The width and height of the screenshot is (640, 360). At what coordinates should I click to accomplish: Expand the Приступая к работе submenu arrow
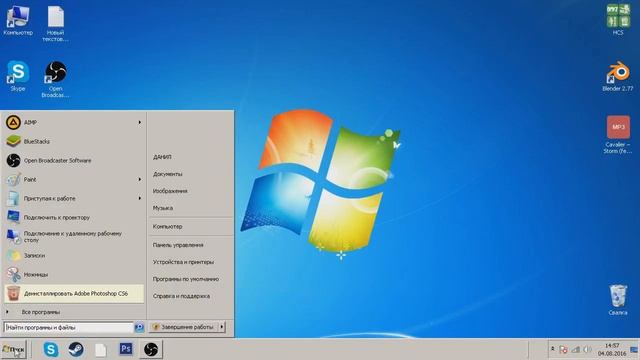(x=140, y=198)
